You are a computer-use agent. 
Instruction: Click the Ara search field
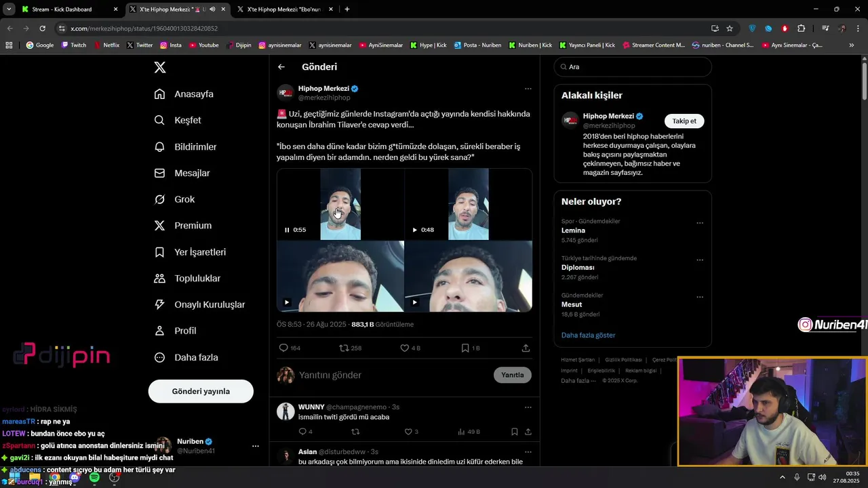[633, 67]
